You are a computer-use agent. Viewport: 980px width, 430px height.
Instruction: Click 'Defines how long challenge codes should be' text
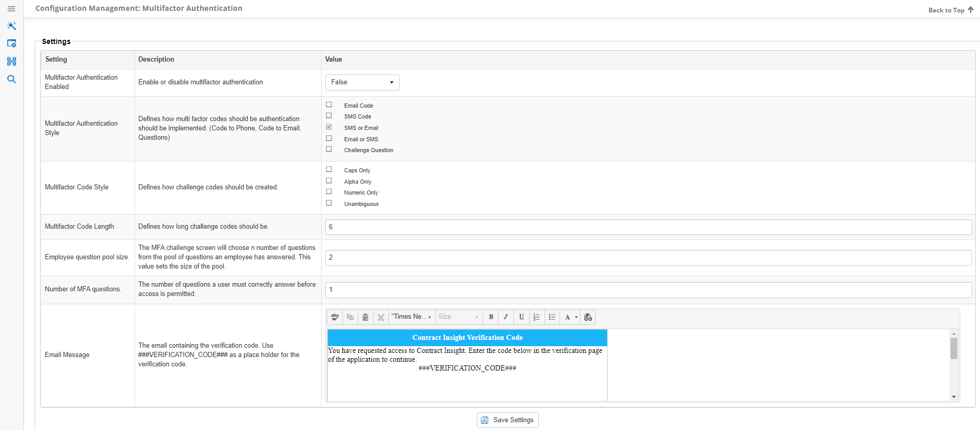tap(203, 227)
